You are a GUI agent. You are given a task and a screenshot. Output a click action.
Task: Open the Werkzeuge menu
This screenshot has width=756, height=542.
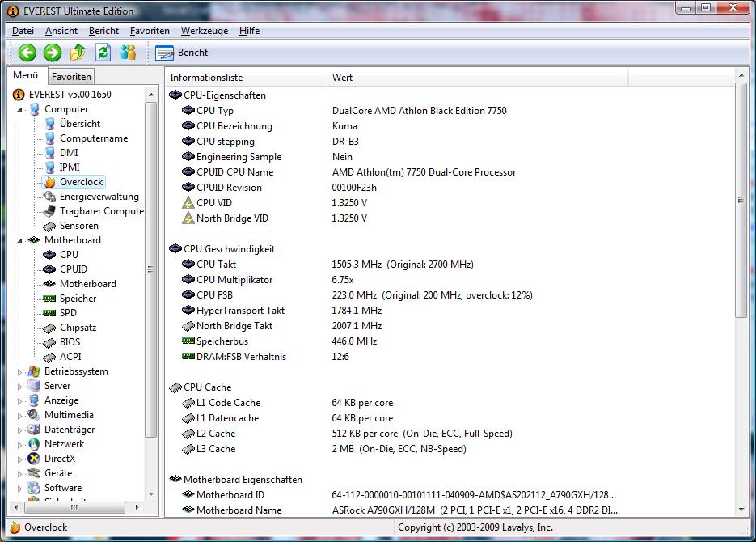coord(205,31)
